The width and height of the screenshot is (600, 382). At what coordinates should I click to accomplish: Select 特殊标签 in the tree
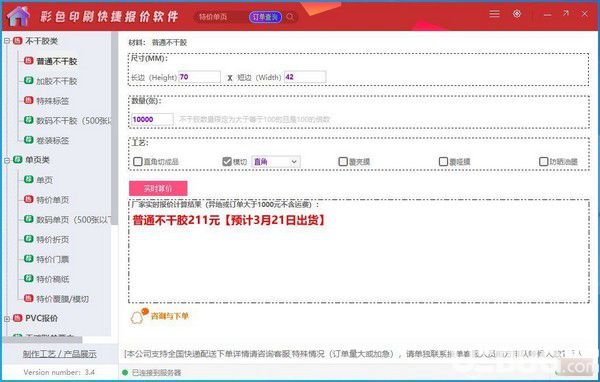point(53,101)
